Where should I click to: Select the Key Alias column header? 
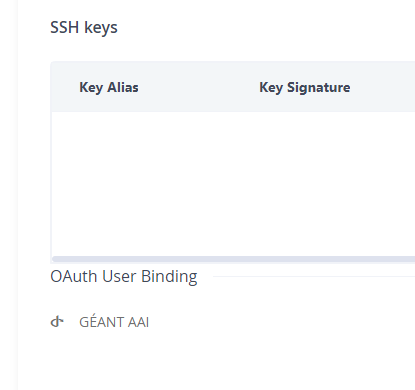tap(109, 87)
